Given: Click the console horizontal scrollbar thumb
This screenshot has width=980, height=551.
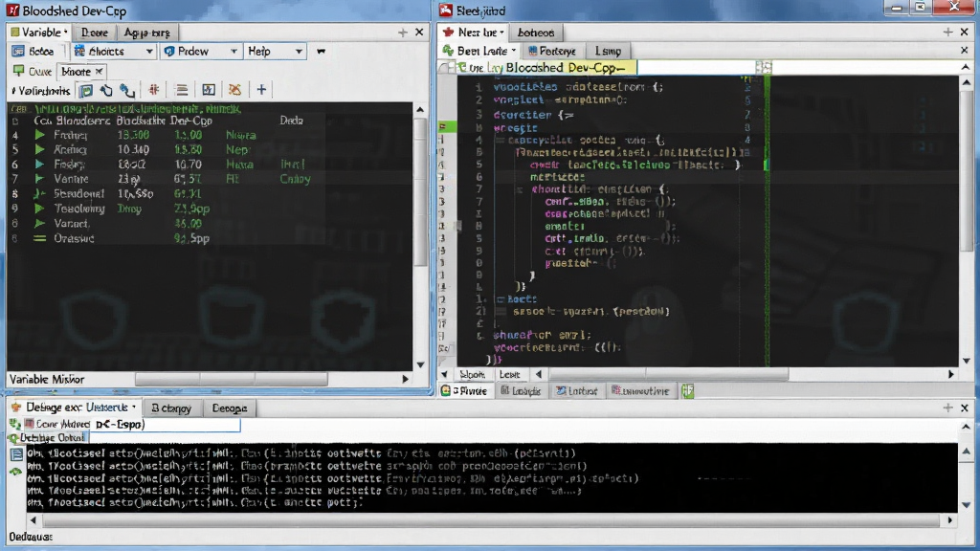Looking at the screenshot, I should 491,519.
